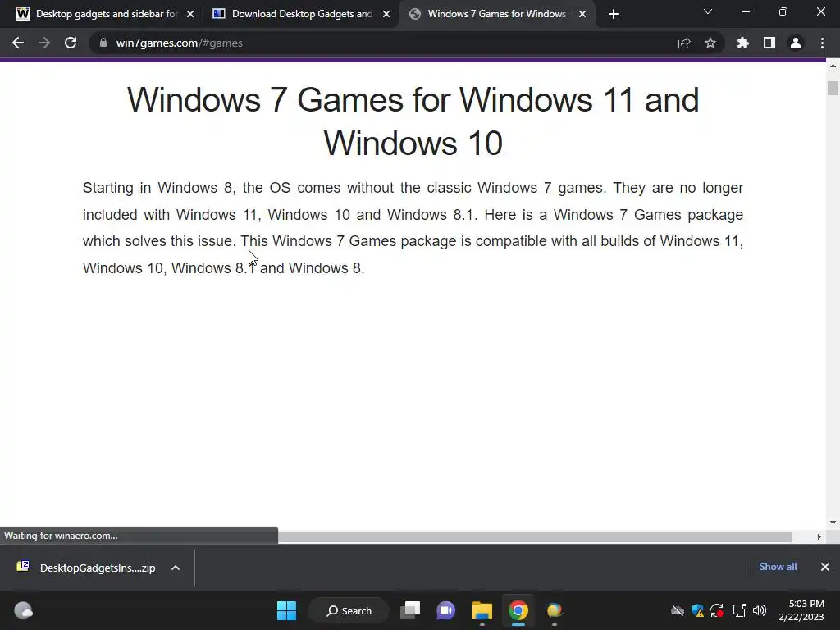This screenshot has width=840, height=630.
Task: Click the sync update tray icon
Action: 717,610
